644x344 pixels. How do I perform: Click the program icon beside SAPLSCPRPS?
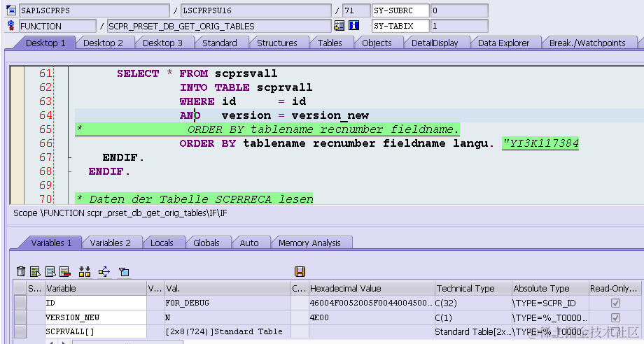pos(11,10)
